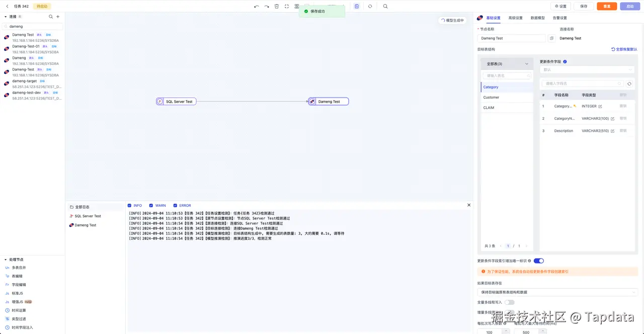The width and height of the screenshot is (644, 334).
Task: Select the Category table
Action: tap(507, 87)
